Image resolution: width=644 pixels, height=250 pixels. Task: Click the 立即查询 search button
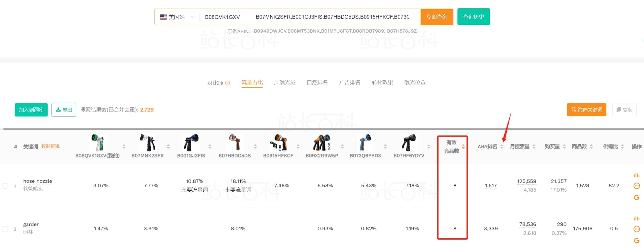[x=436, y=17]
